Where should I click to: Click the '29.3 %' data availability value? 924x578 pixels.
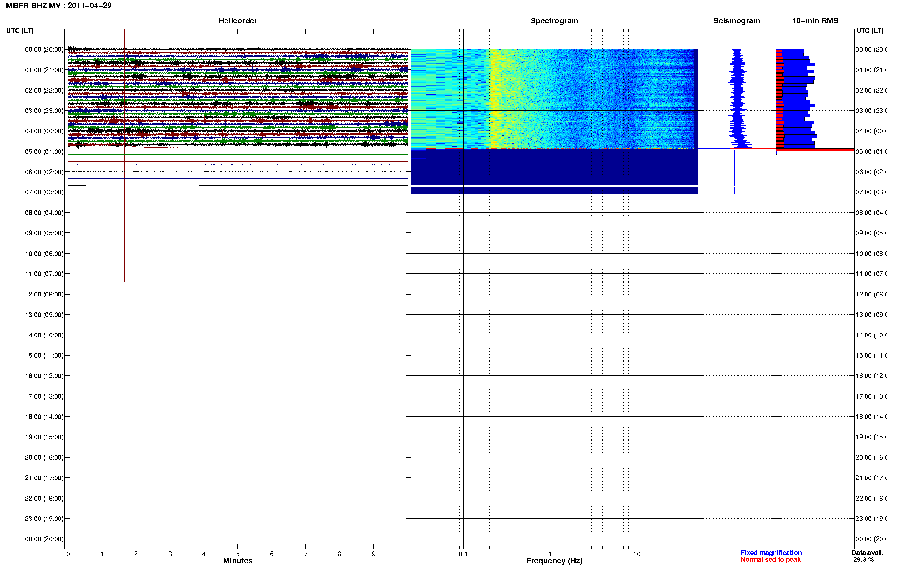click(863, 560)
